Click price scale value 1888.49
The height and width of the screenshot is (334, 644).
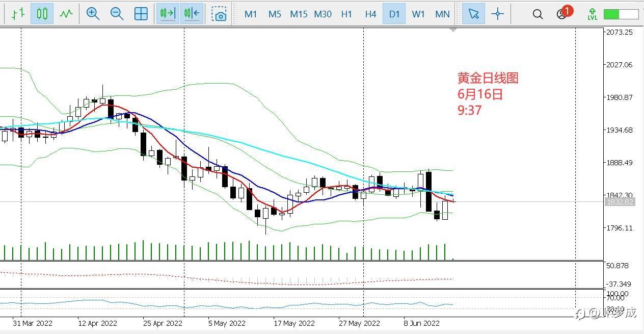pyautogui.click(x=619, y=163)
